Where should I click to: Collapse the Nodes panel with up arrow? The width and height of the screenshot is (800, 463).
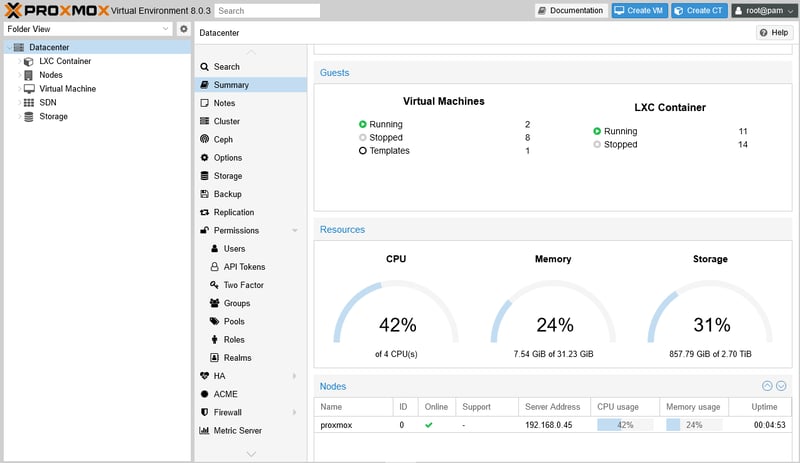[x=767, y=386]
